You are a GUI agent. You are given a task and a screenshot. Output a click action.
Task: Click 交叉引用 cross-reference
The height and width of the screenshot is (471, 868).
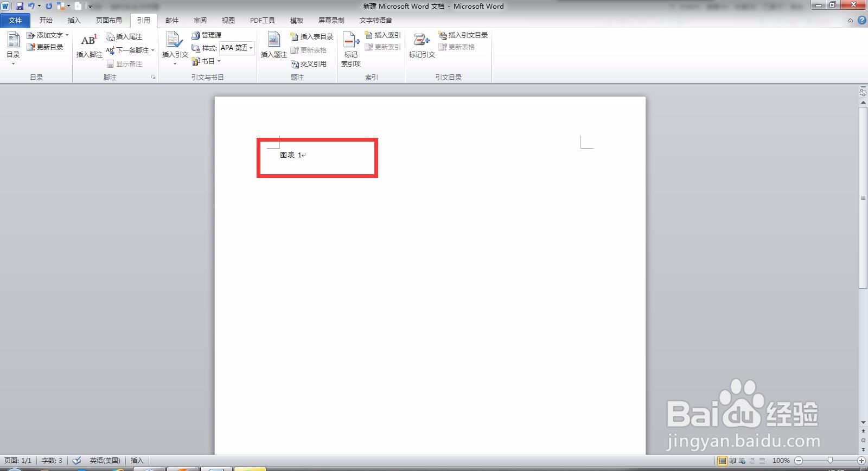tap(309, 64)
